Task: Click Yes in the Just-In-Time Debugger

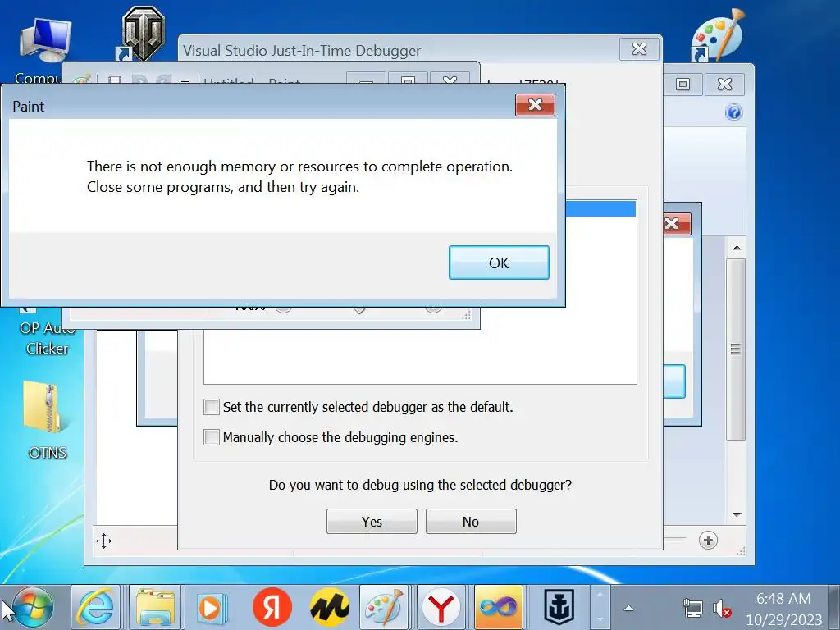Action: (x=372, y=521)
